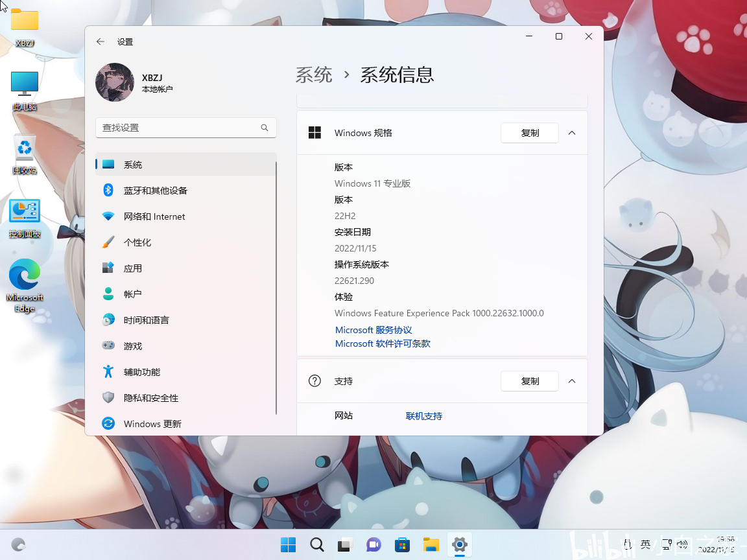Click the Windows 11 专业版 value
This screenshot has height=560, width=747.
coord(373,183)
